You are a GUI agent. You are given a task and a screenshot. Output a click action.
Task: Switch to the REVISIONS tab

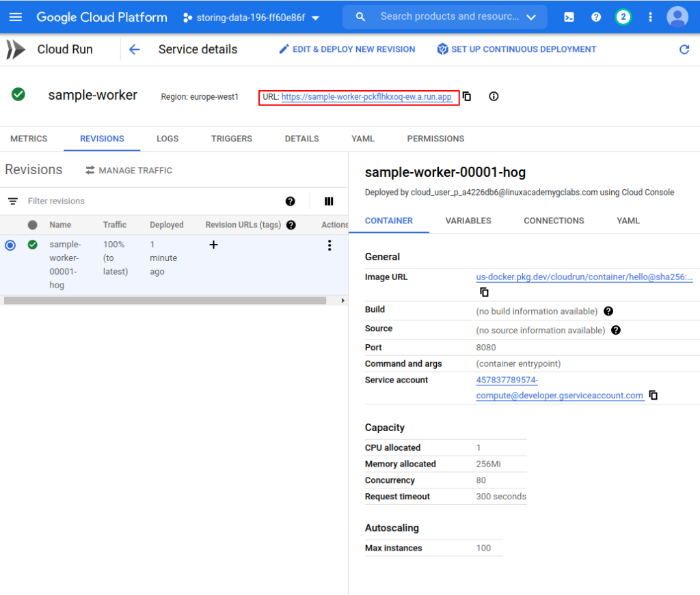103,139
